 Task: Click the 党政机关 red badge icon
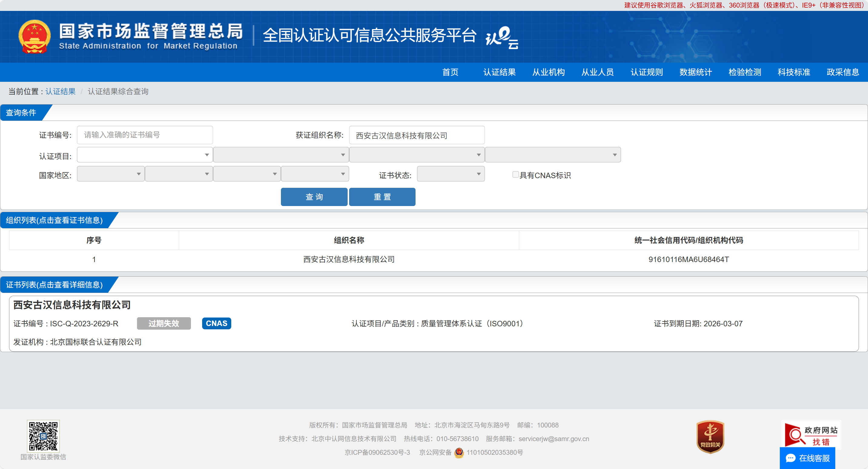(x=710, y=436)
